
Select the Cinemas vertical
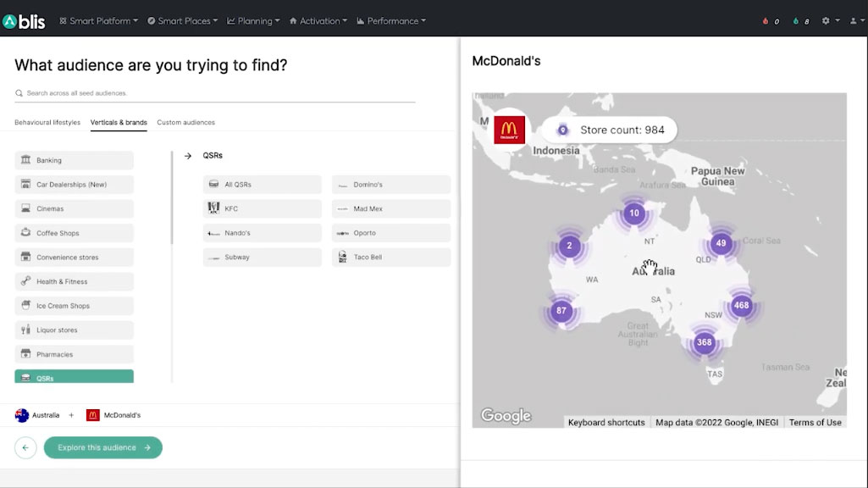coord(75,208)
